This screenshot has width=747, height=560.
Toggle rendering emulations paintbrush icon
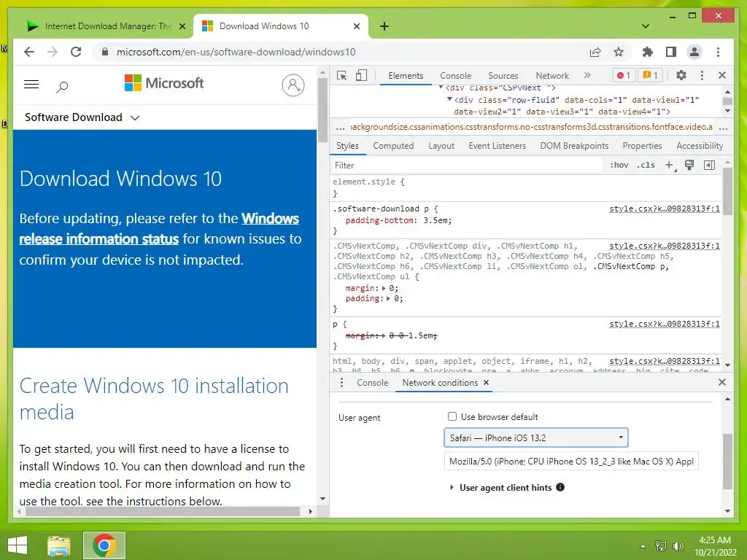[x=689, y=166]
